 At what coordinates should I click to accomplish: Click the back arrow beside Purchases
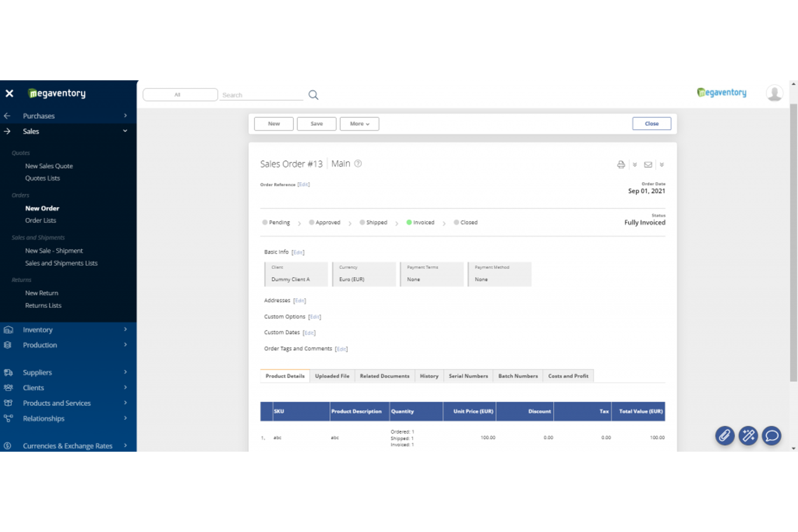coord(7,116)
